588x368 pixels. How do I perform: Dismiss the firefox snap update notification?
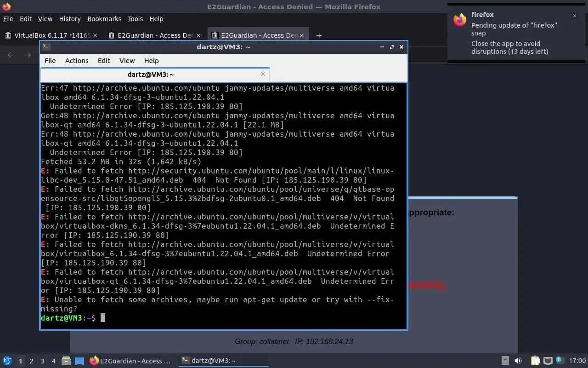coord(574,16)
